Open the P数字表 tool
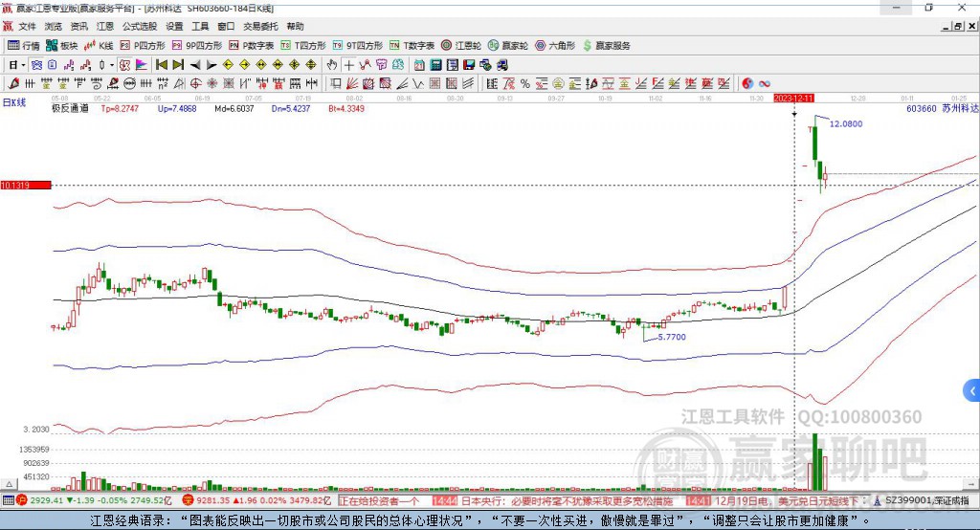Viewport: 980px width, 530px height. click(x=252, y=46)
